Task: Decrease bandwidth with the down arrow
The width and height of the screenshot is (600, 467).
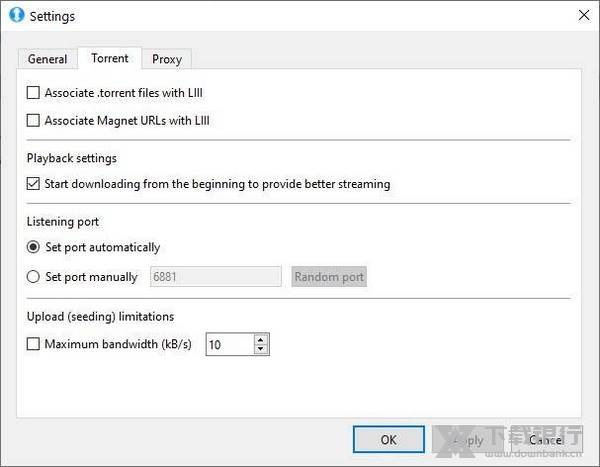Action: tap(262, 350)
